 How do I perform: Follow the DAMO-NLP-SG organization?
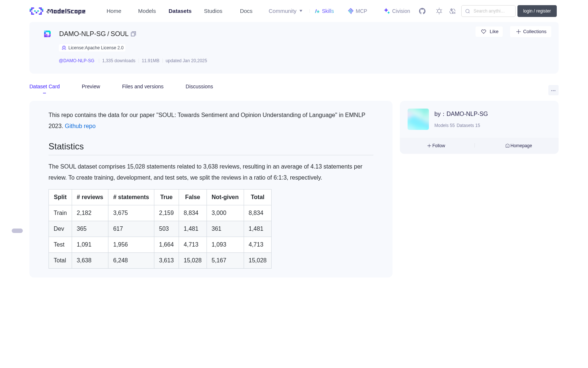436,146
